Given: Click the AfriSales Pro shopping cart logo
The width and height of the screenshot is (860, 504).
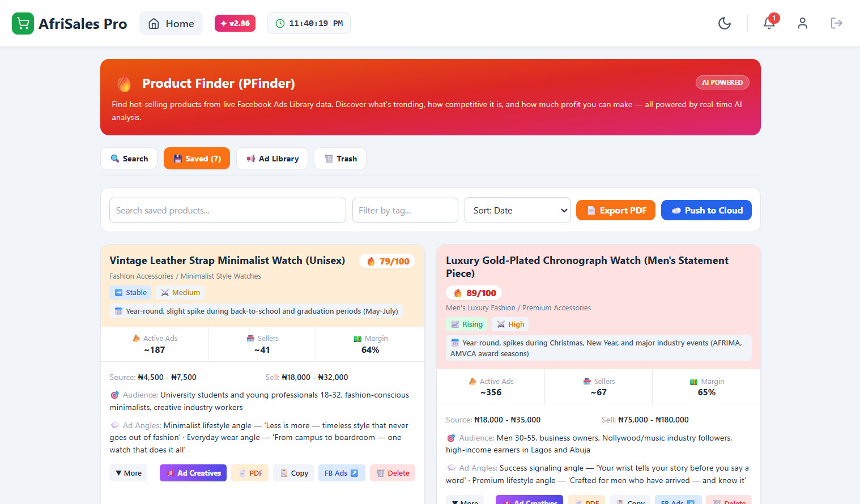Looking at the screenshot, I should 23,23.
